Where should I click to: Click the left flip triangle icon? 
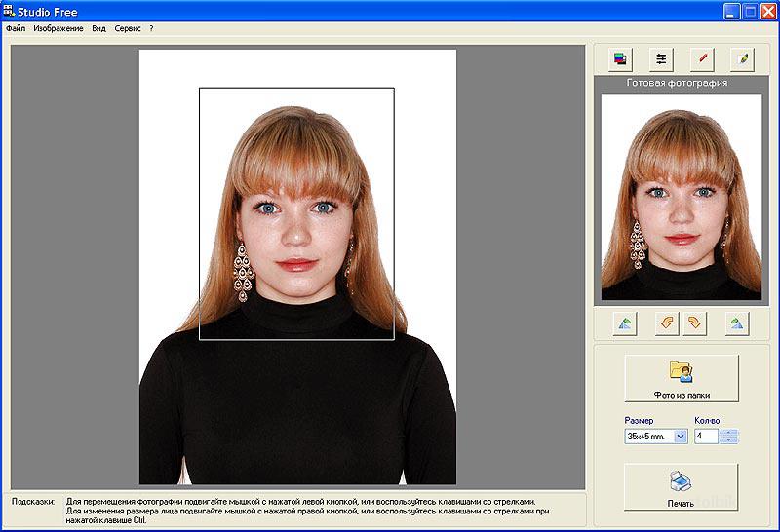[x=625, y=323]
